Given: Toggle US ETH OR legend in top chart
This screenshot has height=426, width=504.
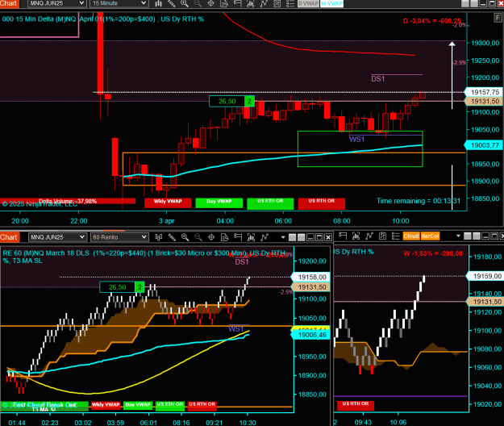Looking at the screenshot, I should [270, 203].
